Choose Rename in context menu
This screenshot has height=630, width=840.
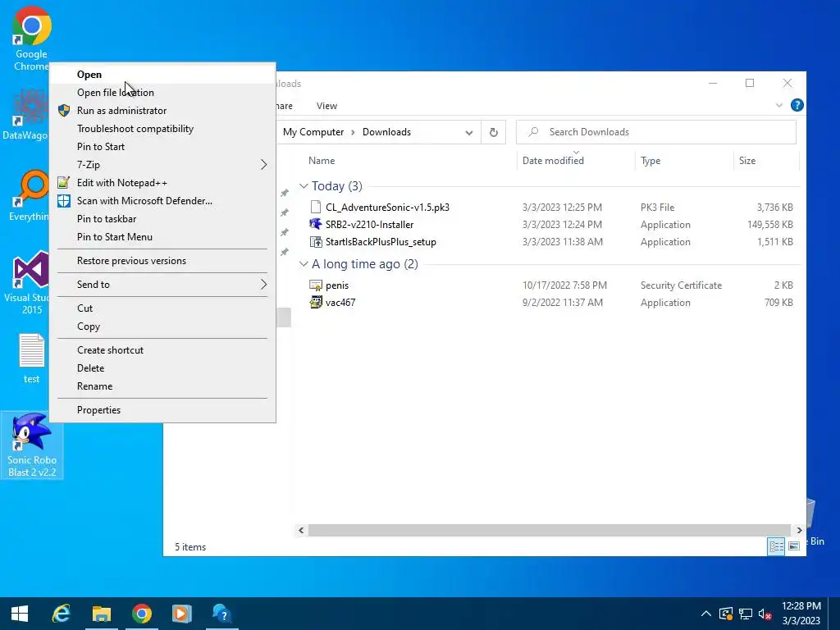(x=162, y=386)
